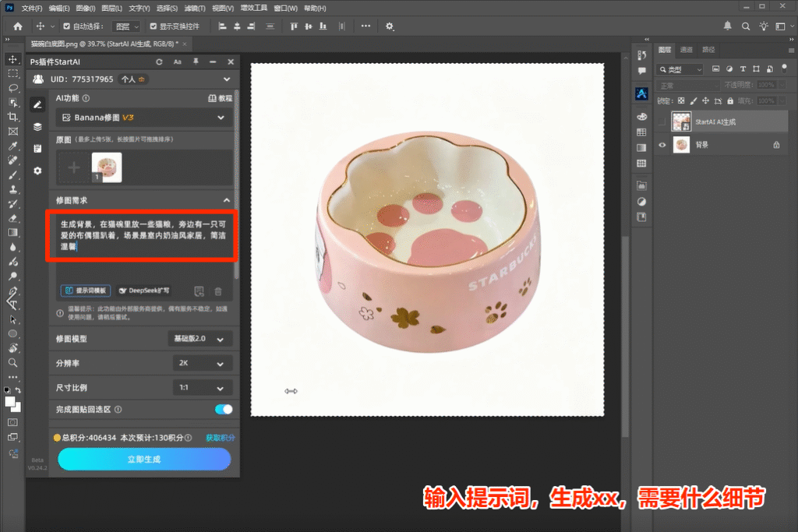Pin the StartAI plugin panel
The image size is (798, 532).
coord(196,62)
